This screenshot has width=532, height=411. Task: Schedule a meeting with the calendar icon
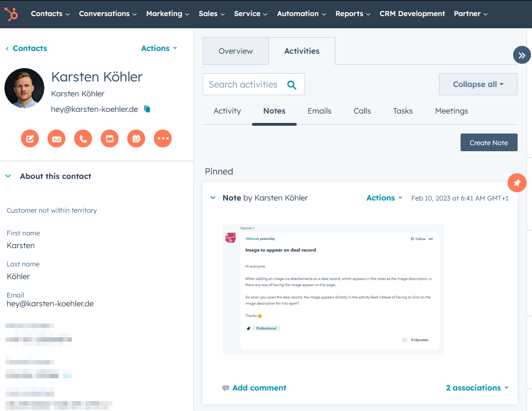coord(136,138)
